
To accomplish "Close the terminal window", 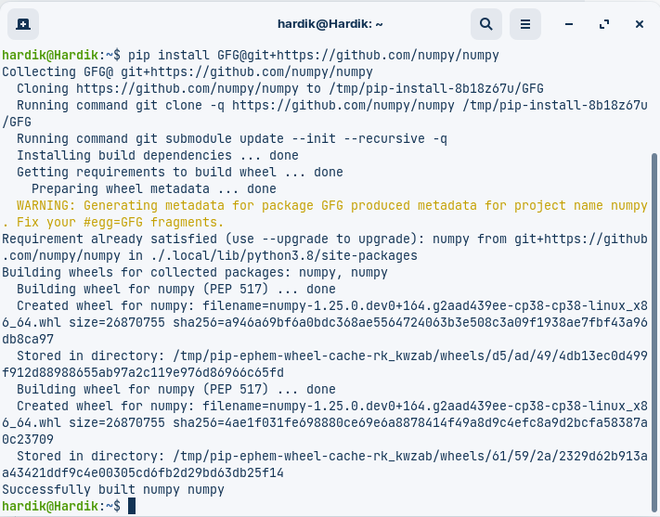I will [639, 24].
